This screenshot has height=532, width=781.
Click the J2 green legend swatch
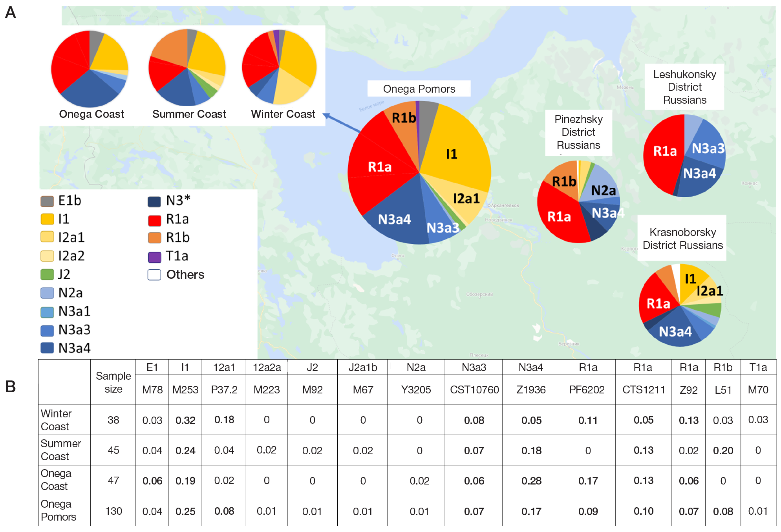click(47, 274)
